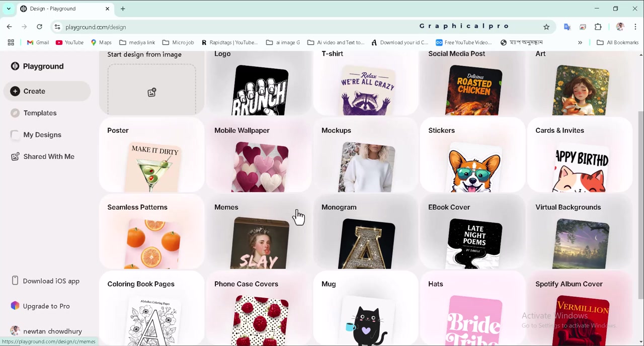Click the Upgrade to Pro link
This screenshot has width=644, height=346.
pos(46,306)
